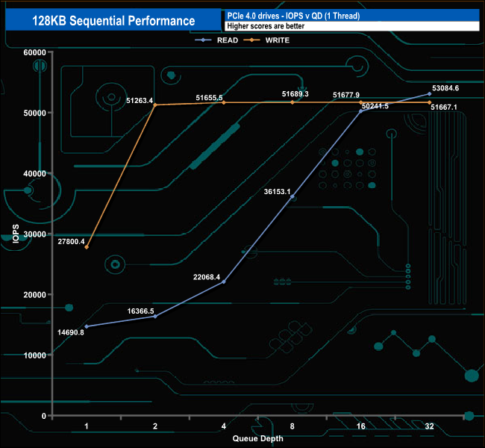Click the READ point labeled 36153.1

point(292,196)
